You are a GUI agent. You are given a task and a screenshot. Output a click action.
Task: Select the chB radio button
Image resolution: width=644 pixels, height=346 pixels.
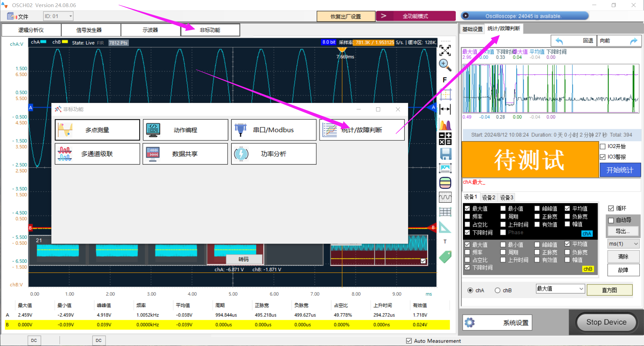pos(497,290)
